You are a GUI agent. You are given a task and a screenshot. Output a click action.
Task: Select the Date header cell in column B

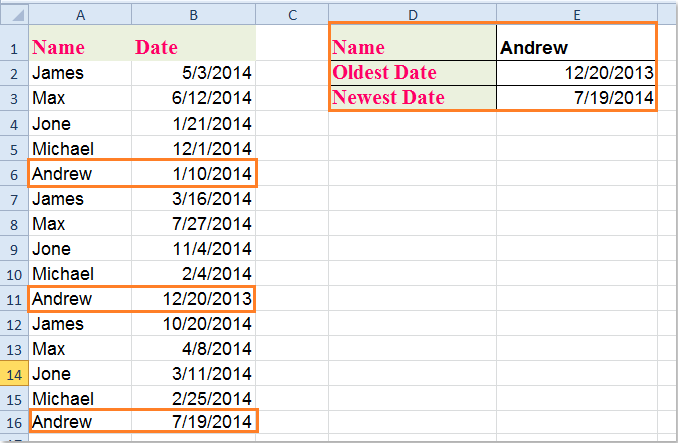(193, 47)
